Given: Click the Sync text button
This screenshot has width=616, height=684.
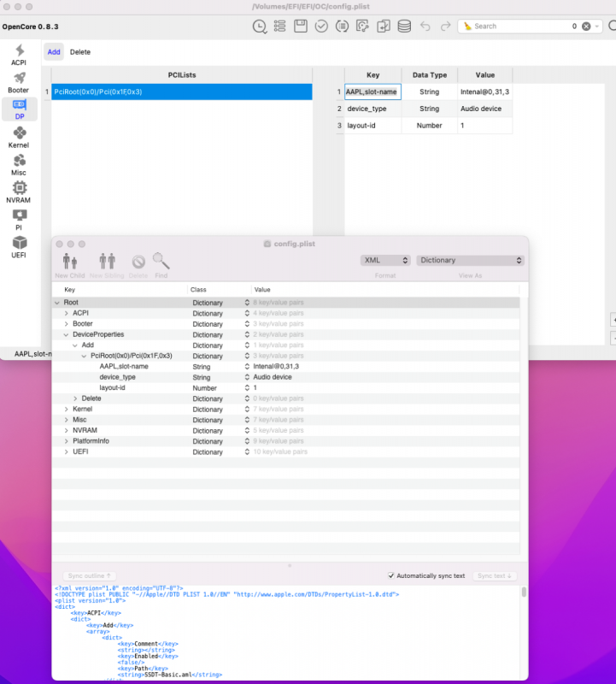Looking at the screenshot, I should pyautogui.click(x=495, y=575).
